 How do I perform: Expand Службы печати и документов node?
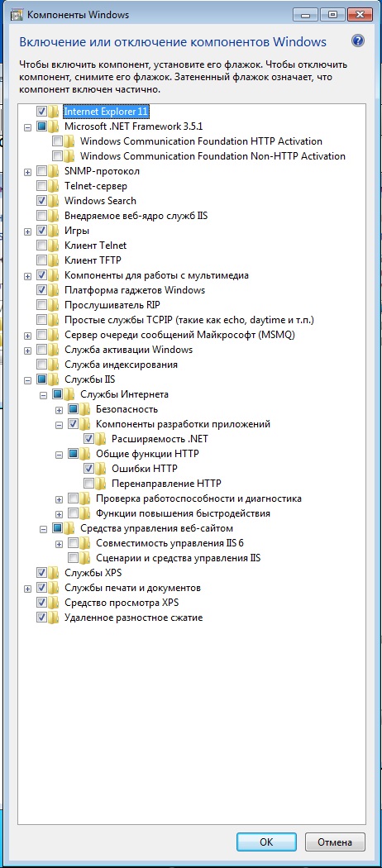tap(27, 588)
